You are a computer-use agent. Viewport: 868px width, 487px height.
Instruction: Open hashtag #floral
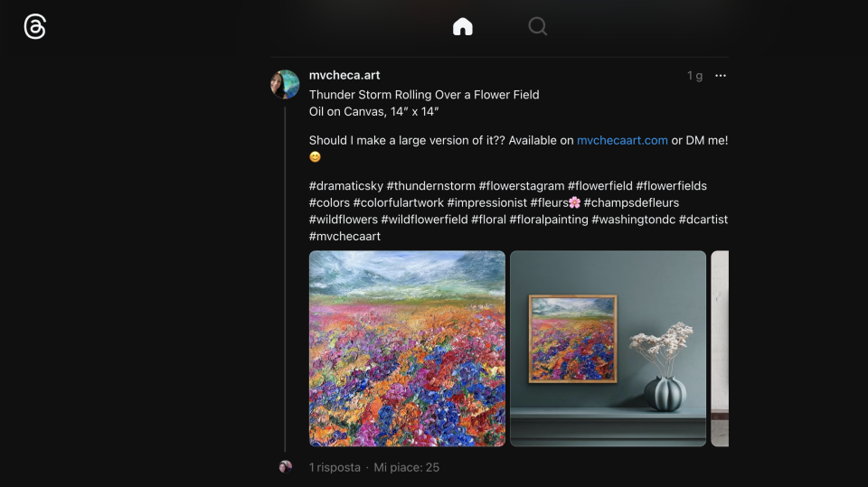(x=489, y=220)
